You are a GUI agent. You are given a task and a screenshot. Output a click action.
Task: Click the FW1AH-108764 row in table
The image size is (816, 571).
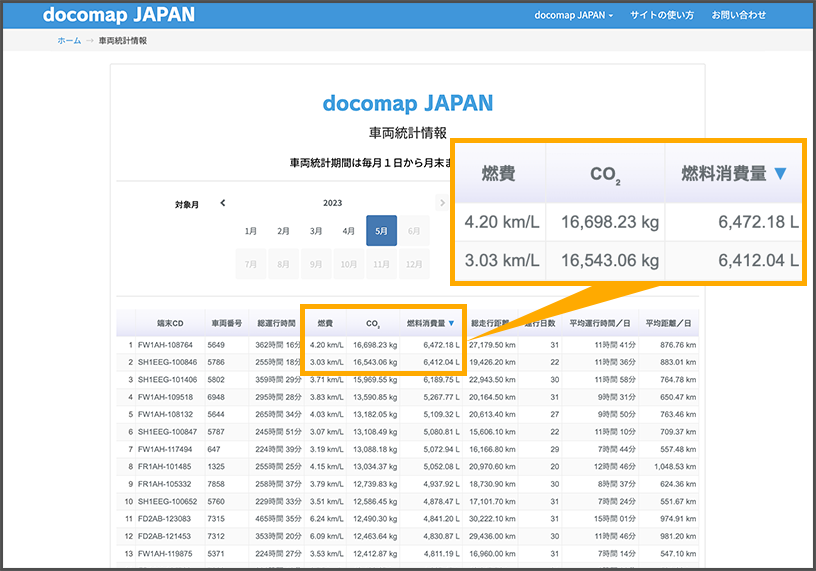pyautogui.click(x=167, y=345)
